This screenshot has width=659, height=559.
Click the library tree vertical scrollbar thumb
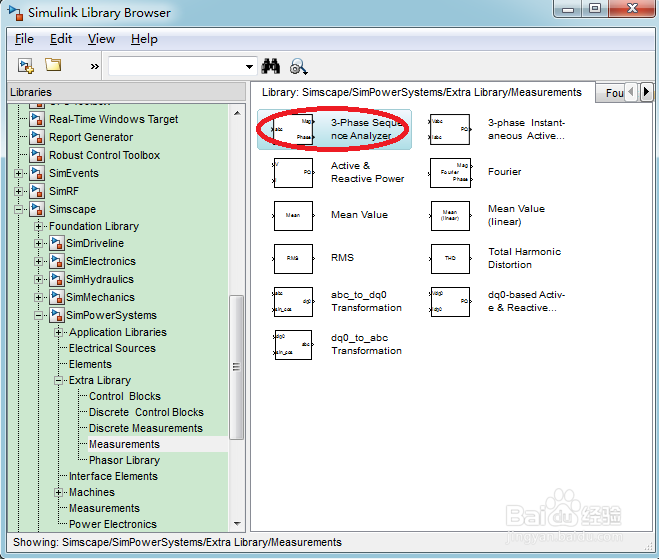(237, 367)
